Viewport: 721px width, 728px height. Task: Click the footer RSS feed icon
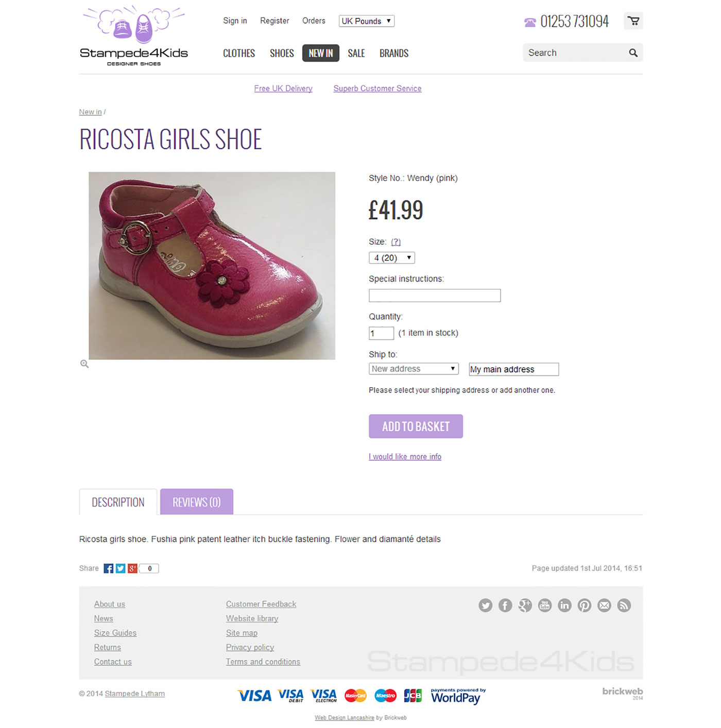[x=624, y=605]
